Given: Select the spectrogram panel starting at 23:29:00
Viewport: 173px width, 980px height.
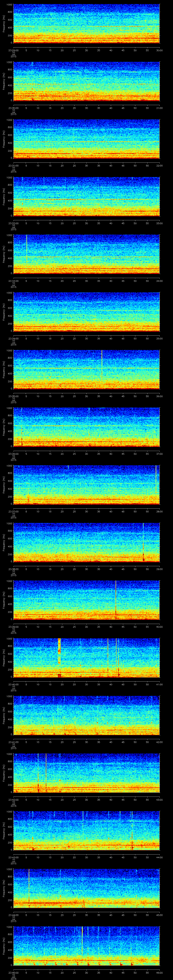Looking at the screenshot, I should [x=86, y=24].
